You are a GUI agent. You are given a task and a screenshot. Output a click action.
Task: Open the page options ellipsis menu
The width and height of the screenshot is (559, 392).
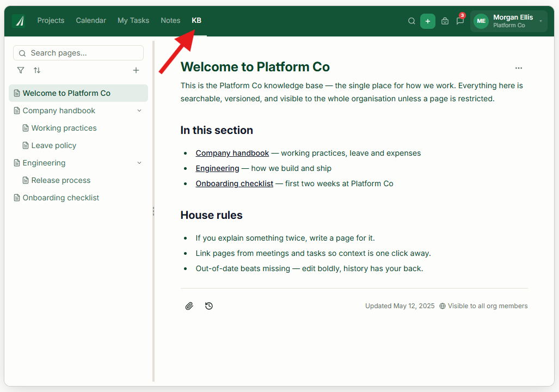coord(518,68)
